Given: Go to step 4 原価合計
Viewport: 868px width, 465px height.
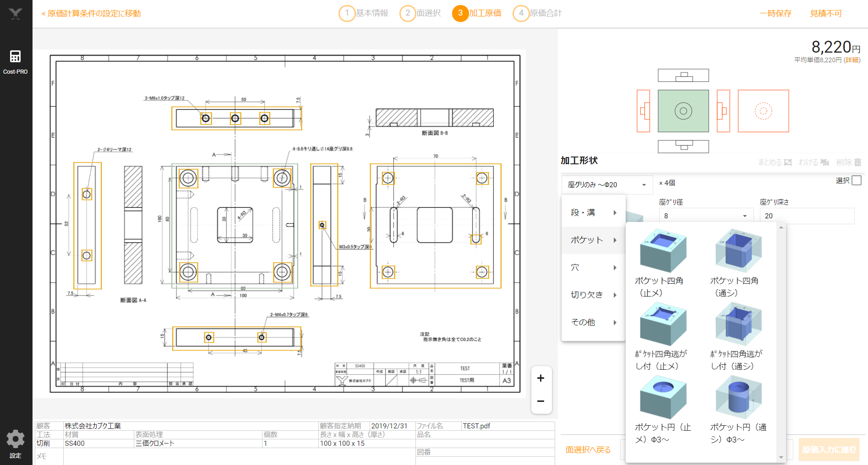Looking at the screenshot, I should 537,13.
